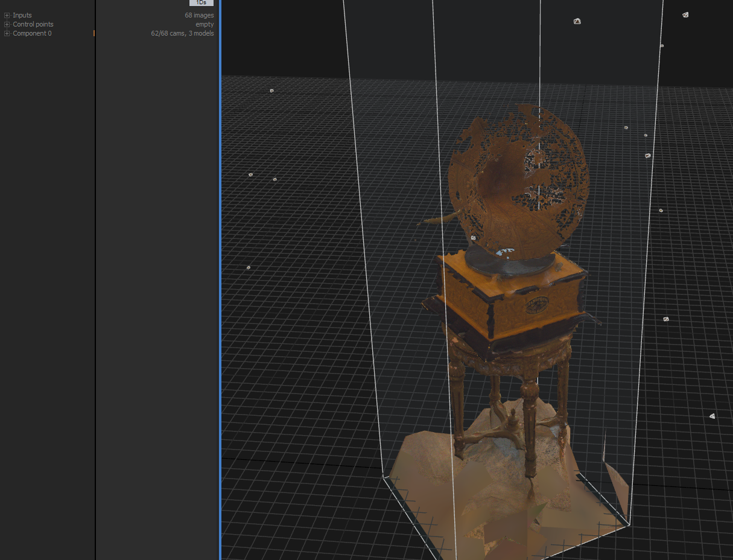Image resolution: width=733 pixels, height=560 pixels.
Task: Click the '62/68 cams, 3 models' text
Action: (x=182, y=34)
